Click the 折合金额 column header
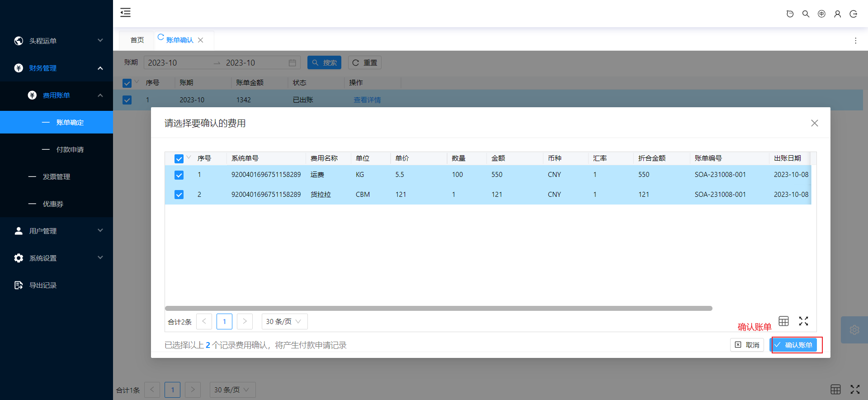Screen dimensions: 868x400 pos(652,158)
